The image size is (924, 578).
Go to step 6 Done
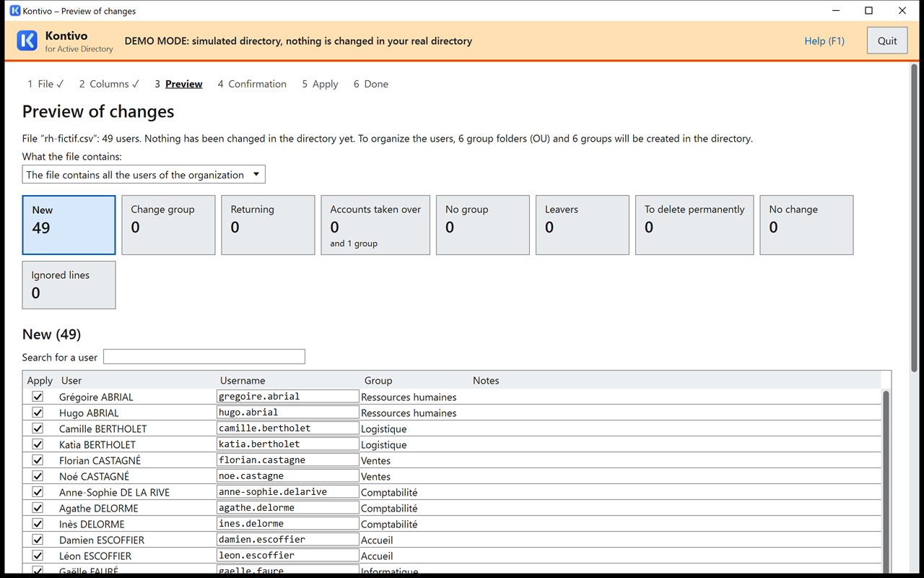pyautogui.click(x=370, y=84)
